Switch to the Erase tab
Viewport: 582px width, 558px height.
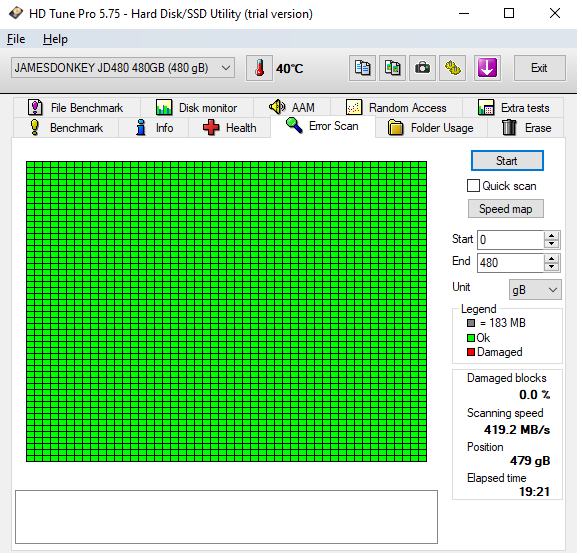[x=526, y=128]
